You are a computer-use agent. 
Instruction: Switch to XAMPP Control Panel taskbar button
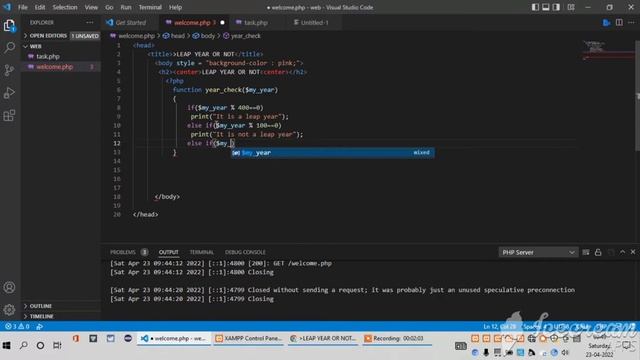(x=249, y=338)
